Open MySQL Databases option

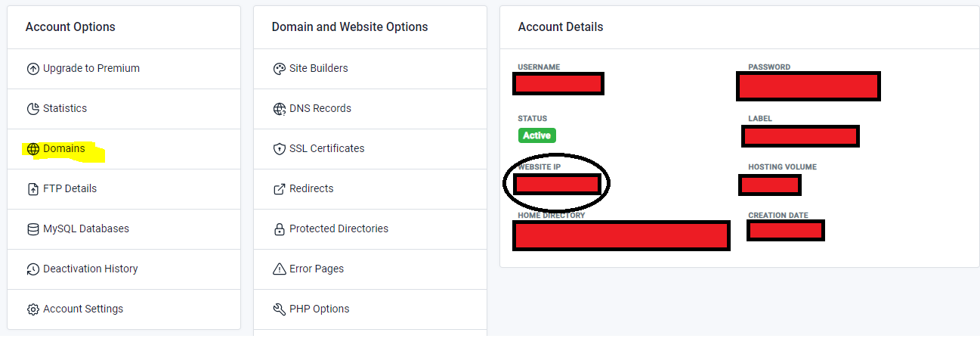coord(86,228)
